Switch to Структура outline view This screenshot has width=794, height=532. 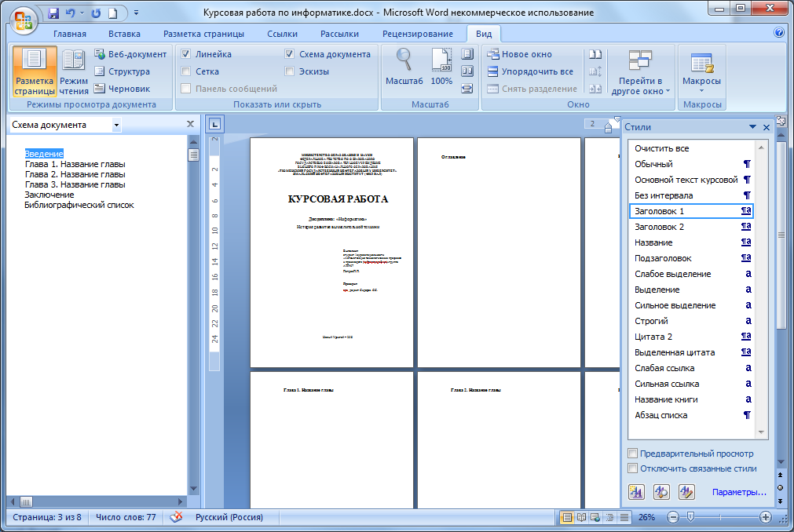tap(122, 71)
